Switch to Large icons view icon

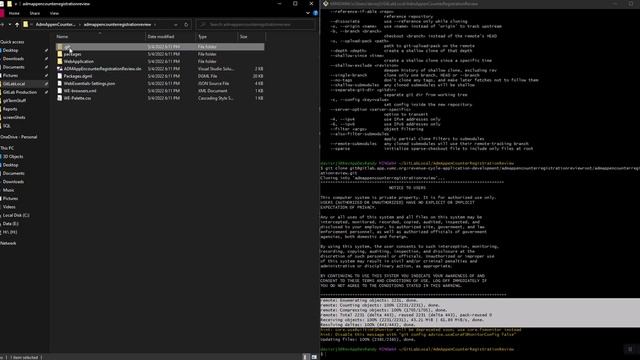[314, 357]
